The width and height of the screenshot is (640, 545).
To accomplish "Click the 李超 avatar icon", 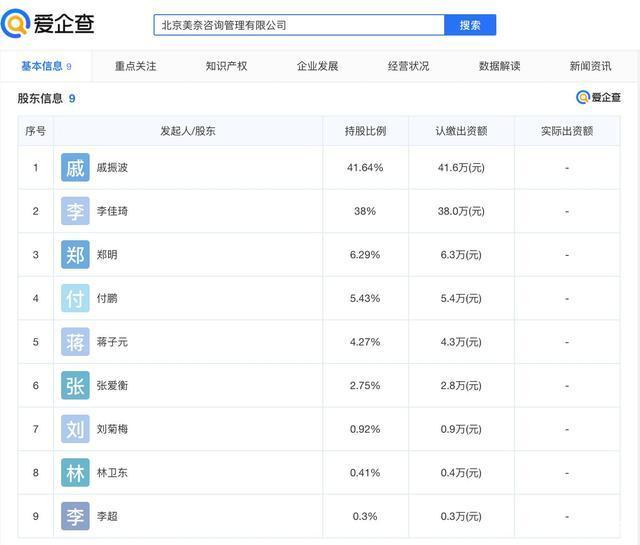I will pyautogui.click(x=75, y=516).
